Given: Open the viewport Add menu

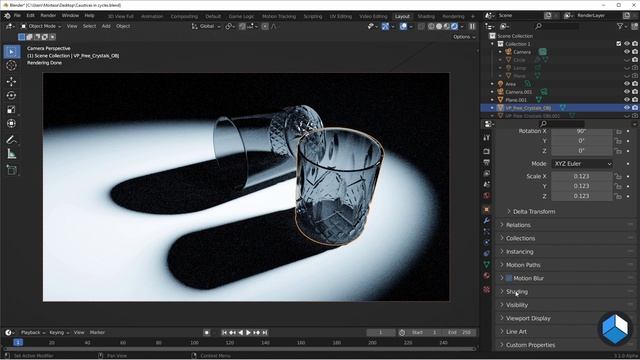Looking at the screenshot, I should tap(106, 26).
